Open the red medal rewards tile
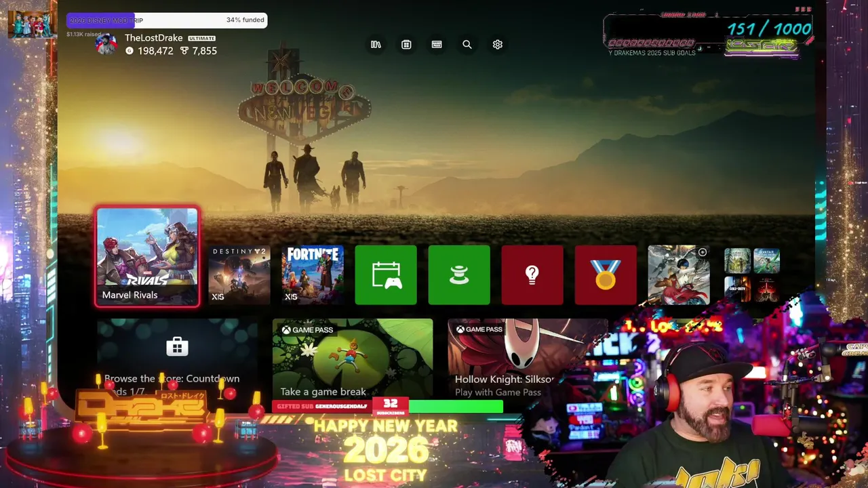This screenshot has width=868, height=488. [606, 275]
